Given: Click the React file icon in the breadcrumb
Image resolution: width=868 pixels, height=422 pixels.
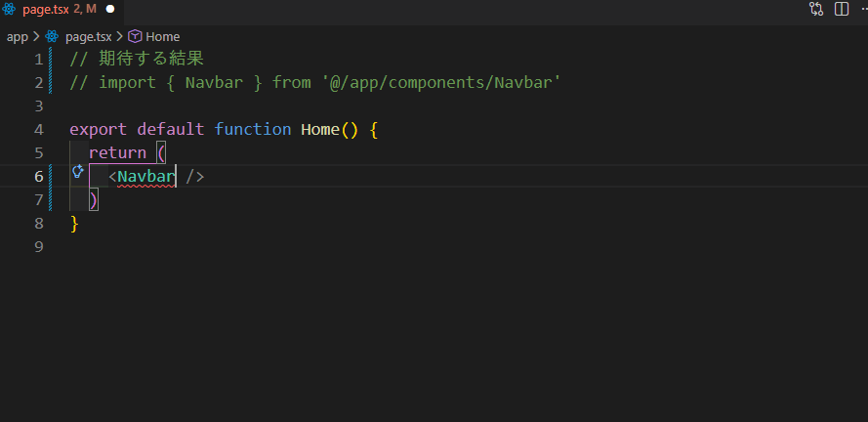Looking at the screenshot, I should [x=52, y=36].
